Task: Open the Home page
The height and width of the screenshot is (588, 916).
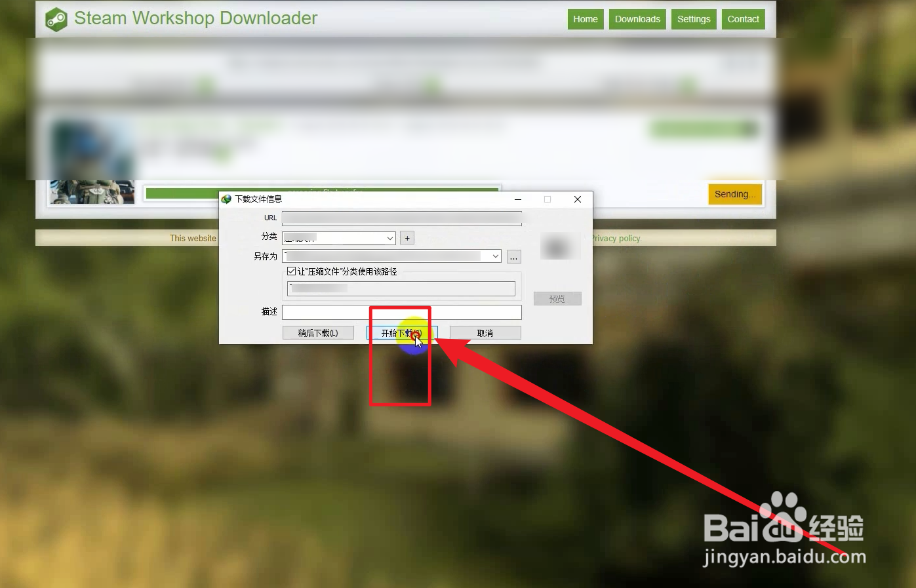Action: pos(586,19)
